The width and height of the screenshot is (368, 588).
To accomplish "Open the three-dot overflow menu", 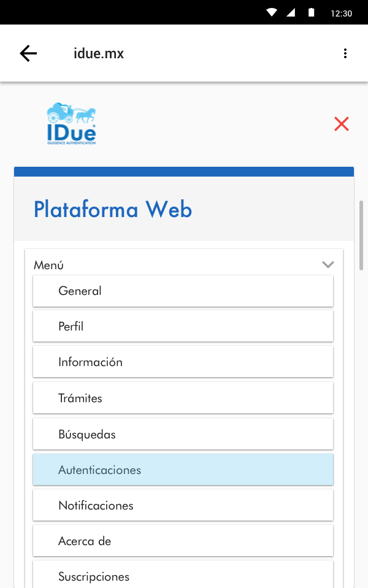I will (x=345, y=53).
